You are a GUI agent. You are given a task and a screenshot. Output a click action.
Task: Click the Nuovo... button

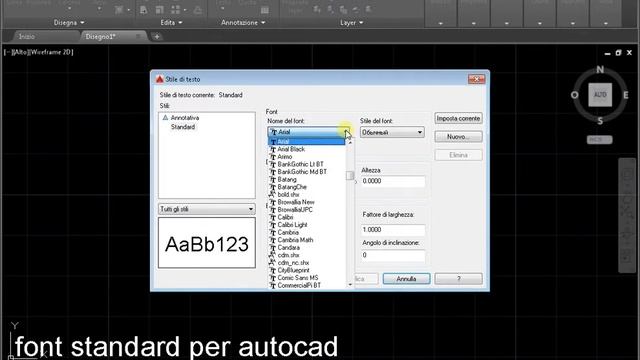click(458, 137)
